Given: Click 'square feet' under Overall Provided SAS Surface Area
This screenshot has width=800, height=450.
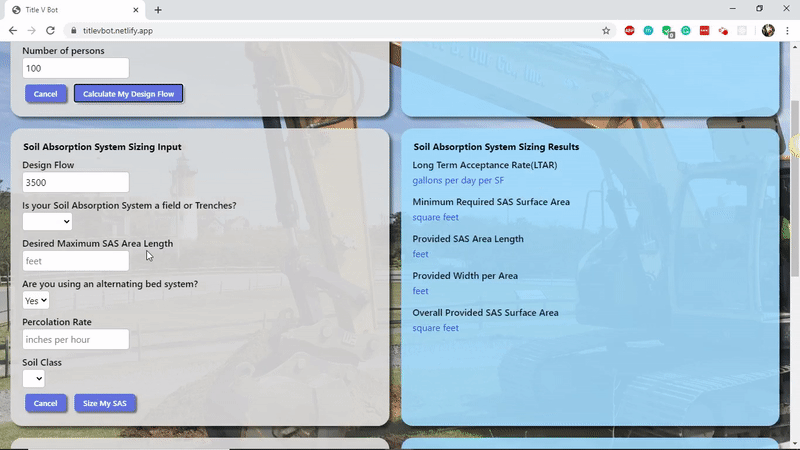Looking at the screenshot, I should pos(435,328).
